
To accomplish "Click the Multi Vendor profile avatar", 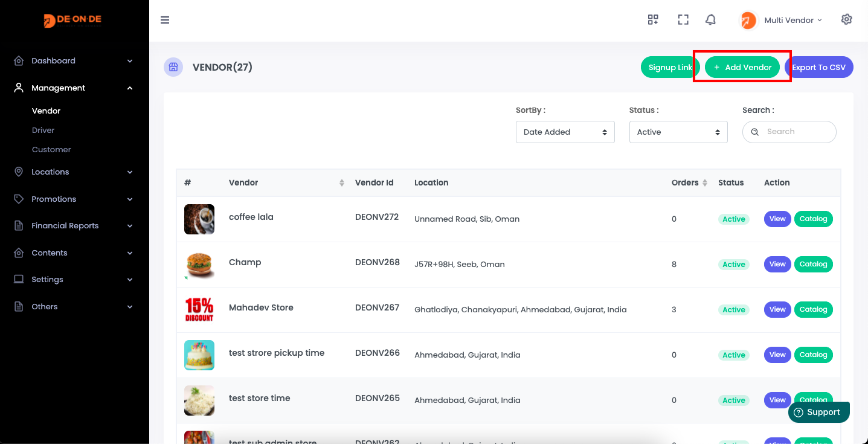I will 748,21.
